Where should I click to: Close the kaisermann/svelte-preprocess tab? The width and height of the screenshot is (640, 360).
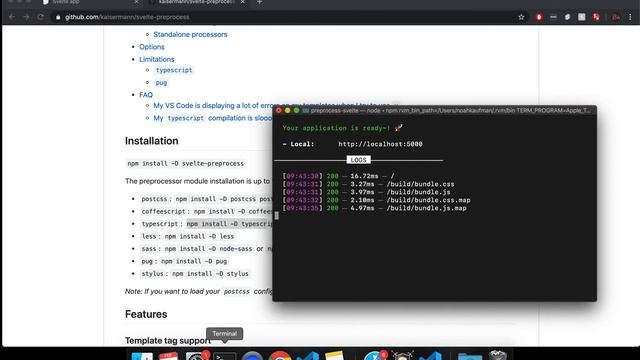tap(242, 2)
